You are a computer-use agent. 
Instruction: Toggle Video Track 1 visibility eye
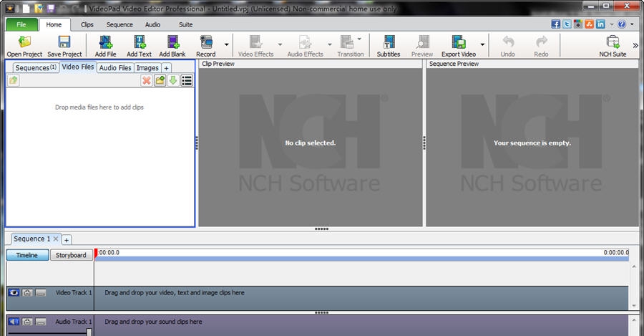click(14, 292)
